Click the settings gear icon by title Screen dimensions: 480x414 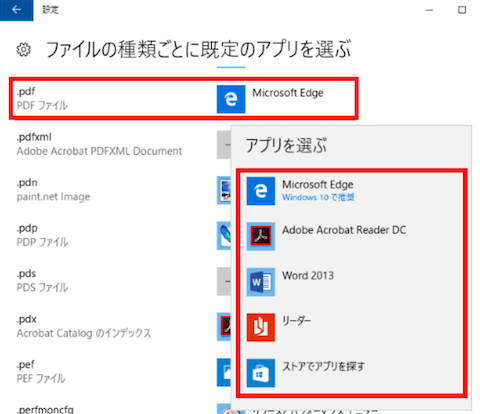pyautogui.click(x=23, y=50)
